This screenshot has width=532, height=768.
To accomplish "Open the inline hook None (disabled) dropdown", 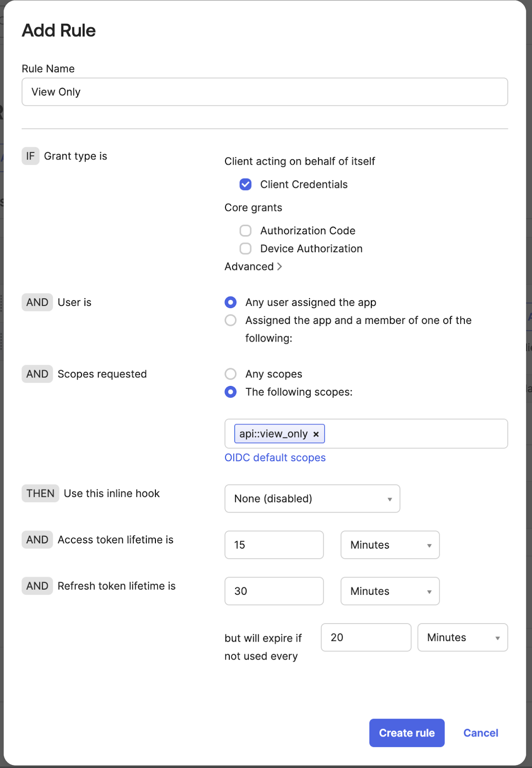I will point(312,499).
